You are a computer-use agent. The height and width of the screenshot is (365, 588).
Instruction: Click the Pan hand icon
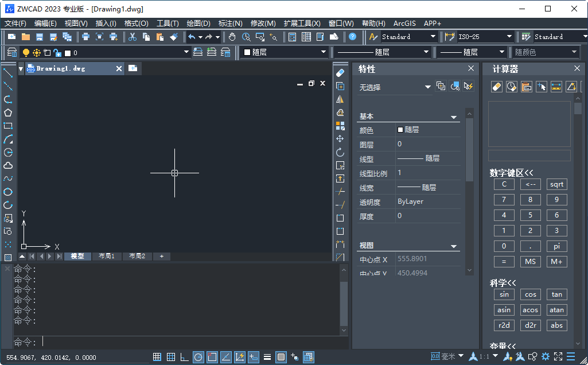[232, 37]
